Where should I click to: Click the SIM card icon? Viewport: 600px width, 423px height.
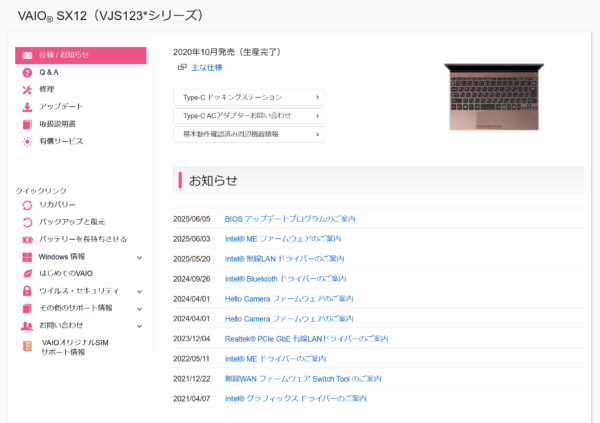point(27,346)
